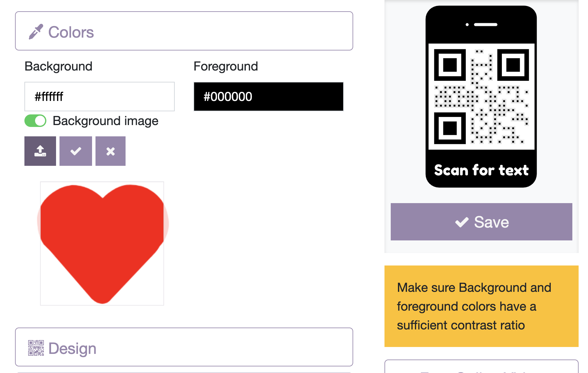Select the Design panel header

click(184, 347)
